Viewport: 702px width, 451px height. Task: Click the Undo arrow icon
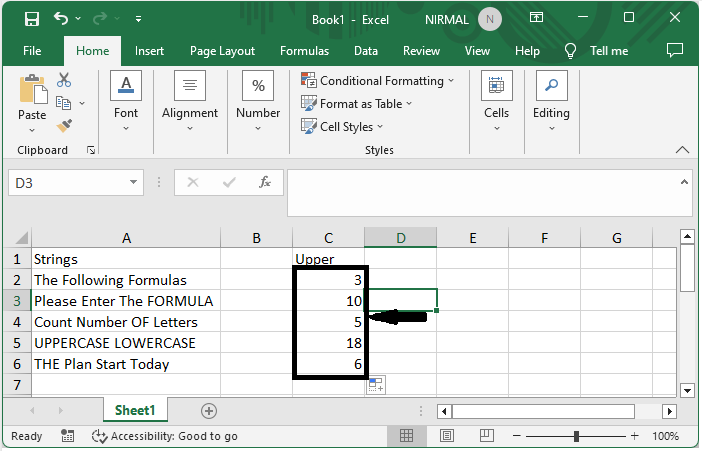63,19
